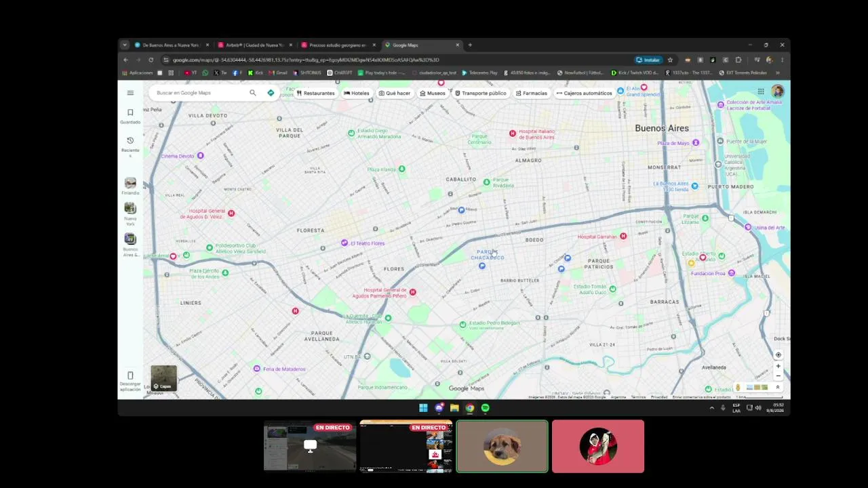This screenshot has height=488, width=868.
Task: Select the Farmacias category chip
Action: click(x=532, y=93)
